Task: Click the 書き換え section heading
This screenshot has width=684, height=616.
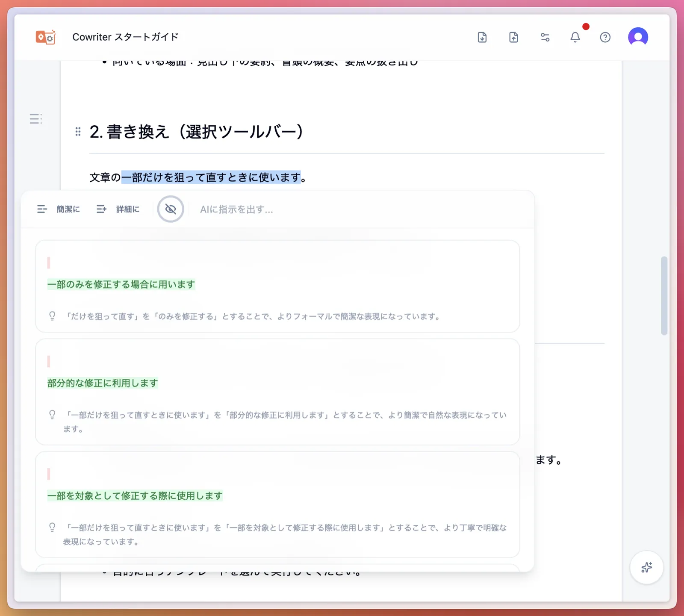Action: [x=197, y=132]
